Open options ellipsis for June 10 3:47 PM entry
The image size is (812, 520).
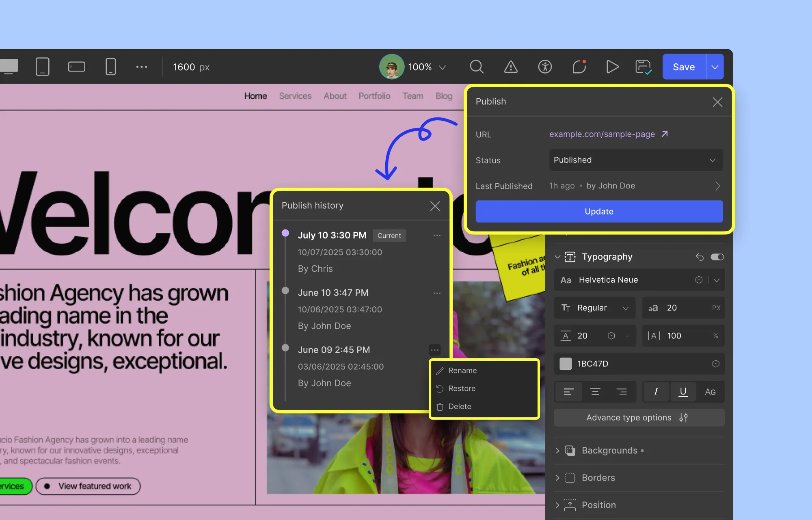coord(437,293)
